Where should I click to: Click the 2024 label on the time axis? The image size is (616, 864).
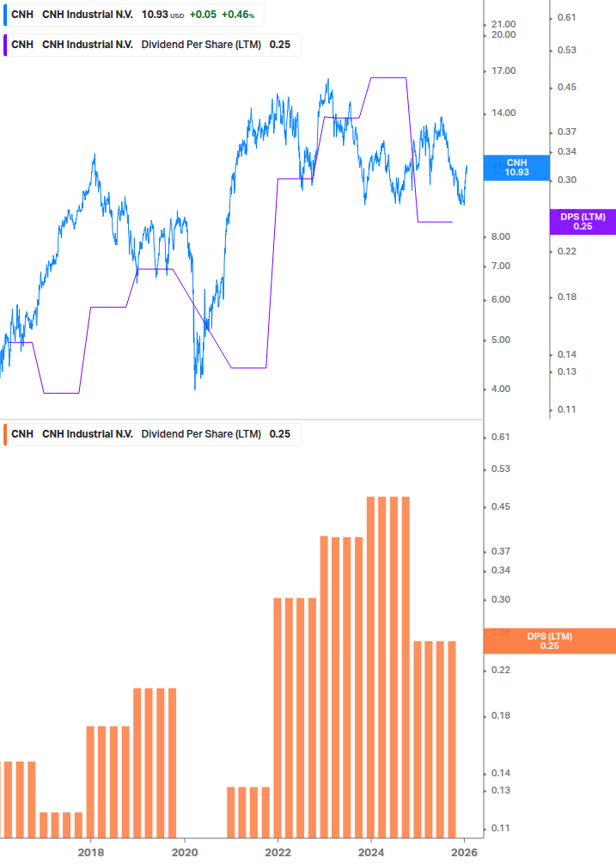pos(371,853)
